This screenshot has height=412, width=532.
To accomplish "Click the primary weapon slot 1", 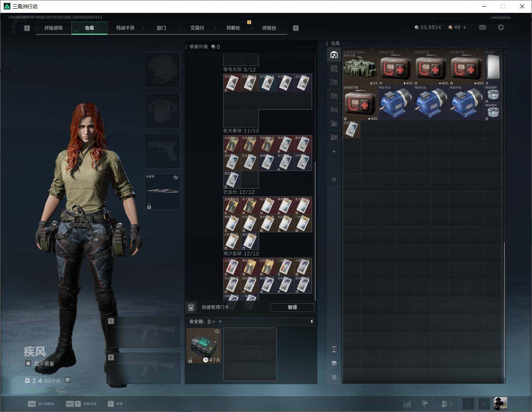I will [144, 333].
